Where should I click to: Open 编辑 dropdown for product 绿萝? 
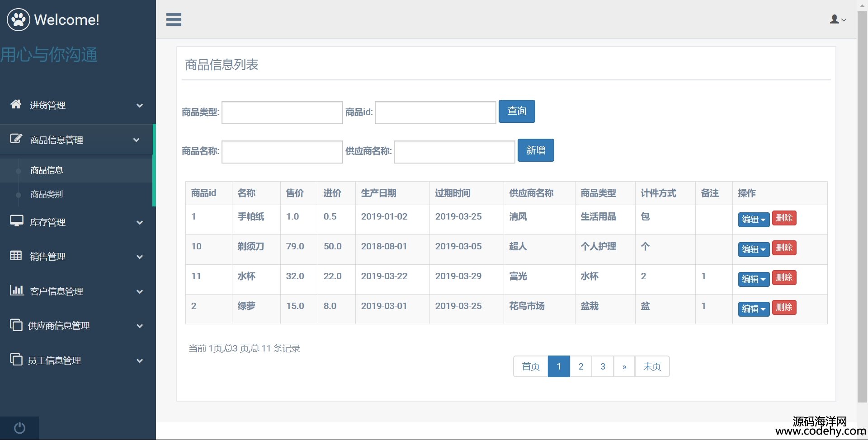point(753,309)
